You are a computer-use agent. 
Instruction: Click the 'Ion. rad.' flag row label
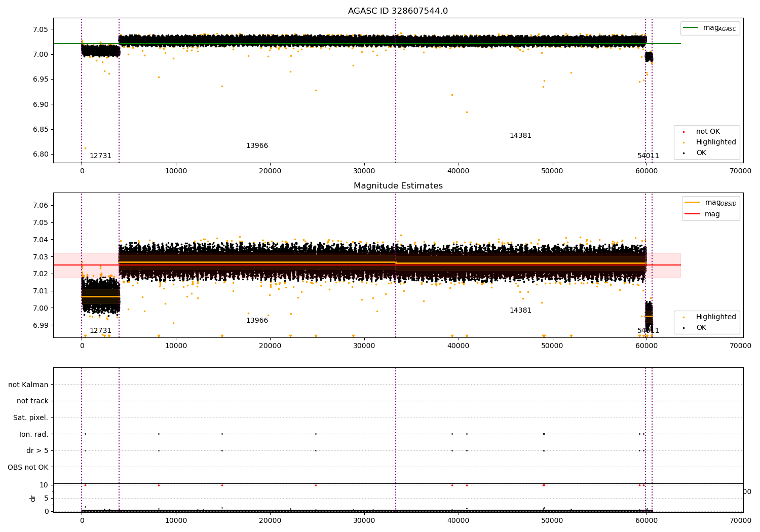tap(34, 435)
